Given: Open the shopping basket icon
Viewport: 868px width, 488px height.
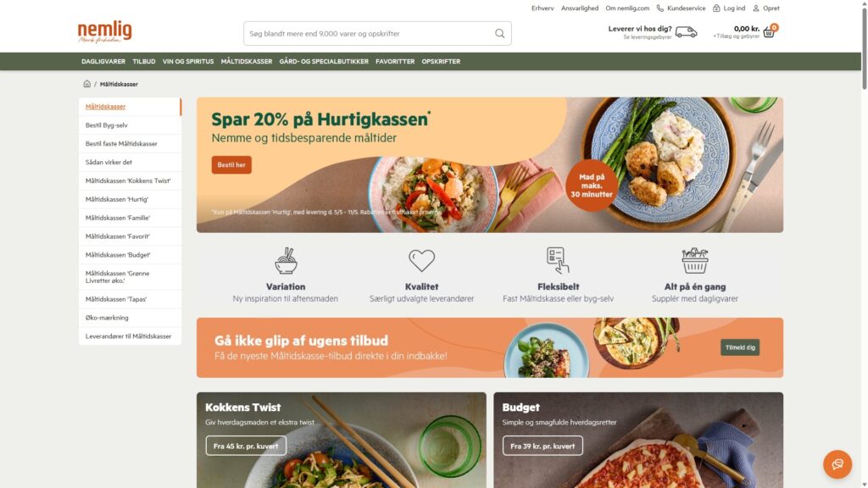Looking at the screenshot, I should 768,32.
